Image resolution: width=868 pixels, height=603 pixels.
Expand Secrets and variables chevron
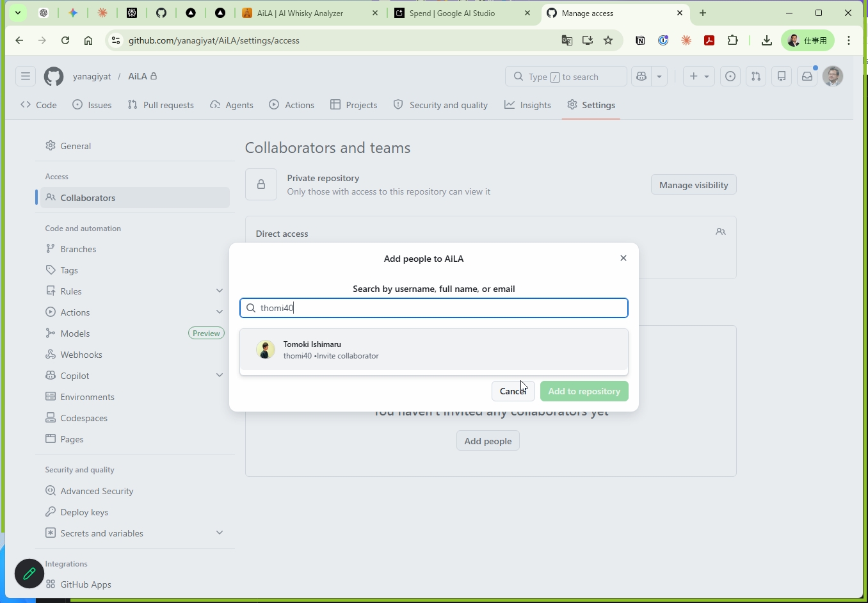point(220,533)
